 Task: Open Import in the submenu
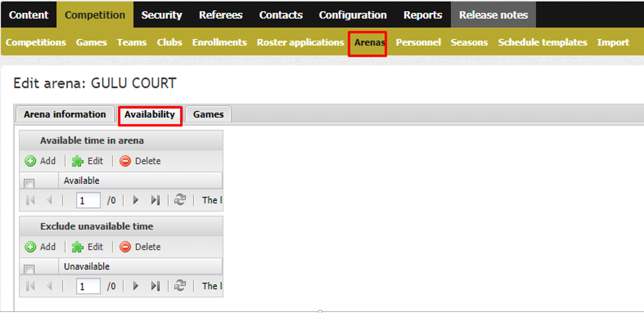[613, 42]
